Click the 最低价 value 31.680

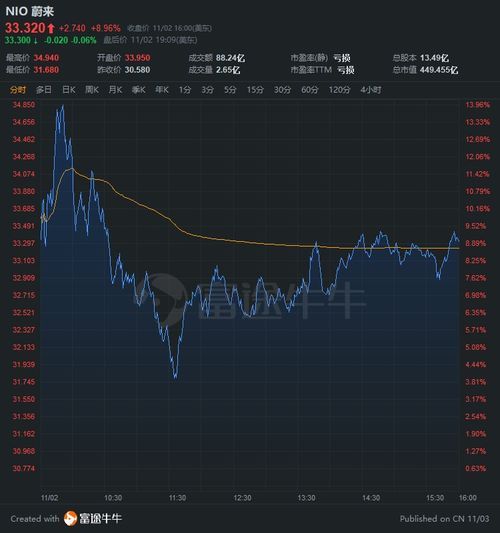(x=46, y=70)
